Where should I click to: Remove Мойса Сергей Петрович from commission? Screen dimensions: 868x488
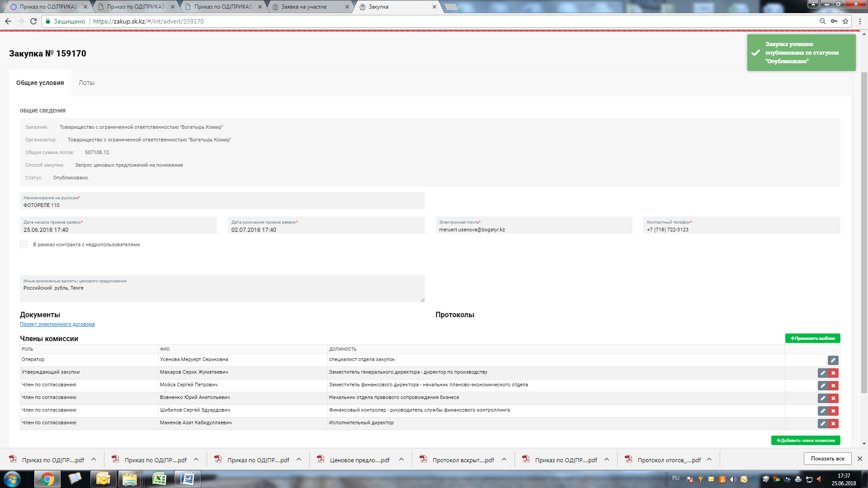(833, 385)
